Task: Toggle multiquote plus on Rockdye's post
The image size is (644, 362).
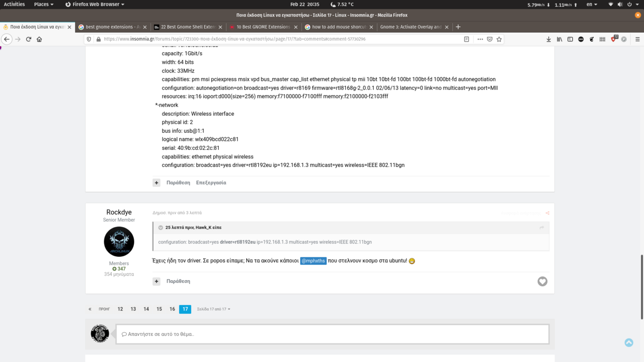Action: pyautogui.click(x=156, y=282)
